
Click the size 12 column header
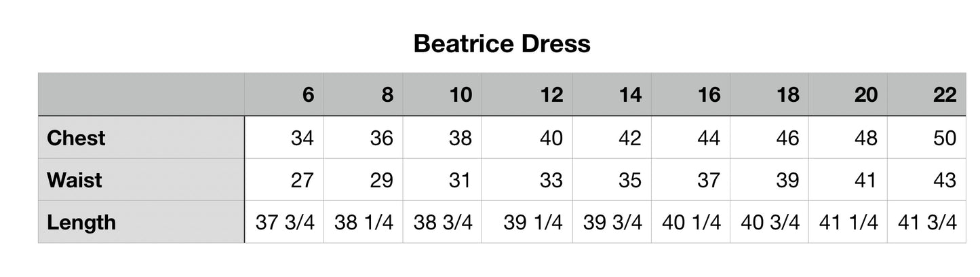point(551,95)
